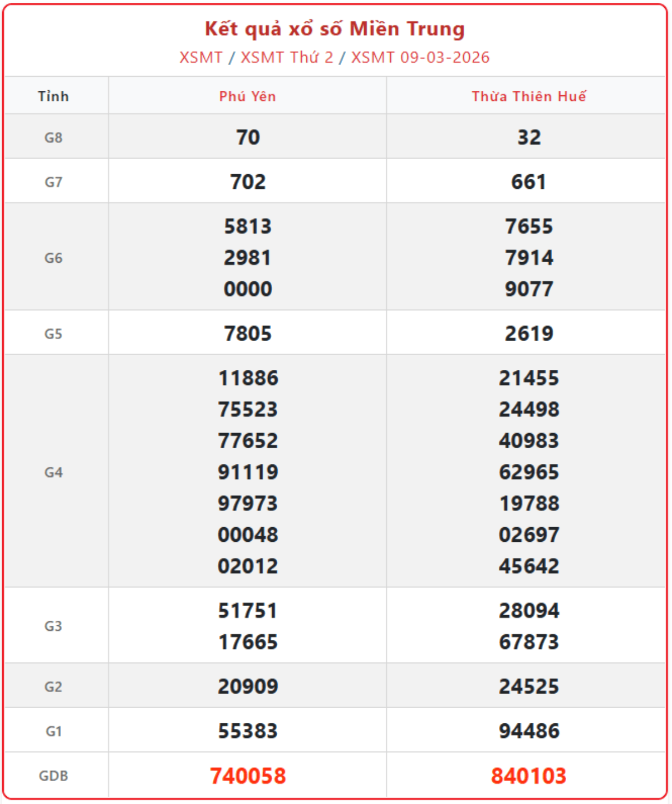This screenshot has width=672, height=804.
Task: Click Thừa Thiên Huế G4 number 45642
Action: pyautogui.click(x=529, y=566)
